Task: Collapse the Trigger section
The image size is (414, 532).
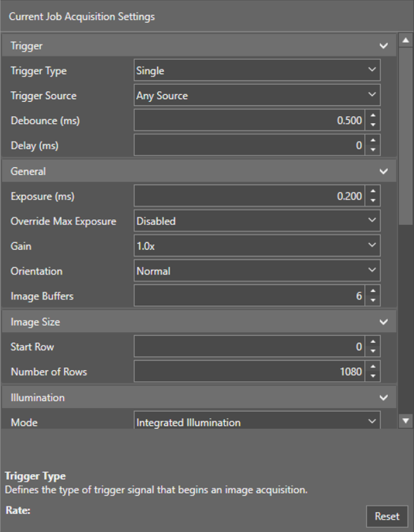Action: point(384,46)
